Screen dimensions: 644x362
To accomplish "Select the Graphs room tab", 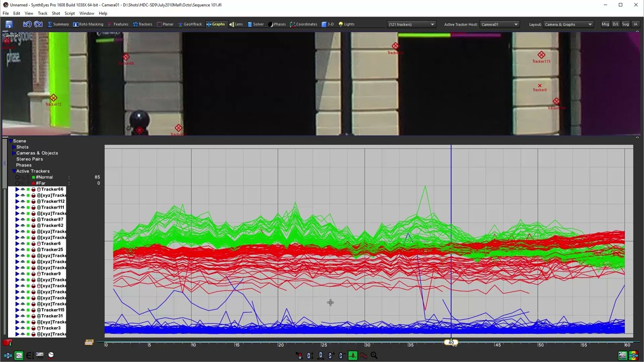I will (215, 24).
